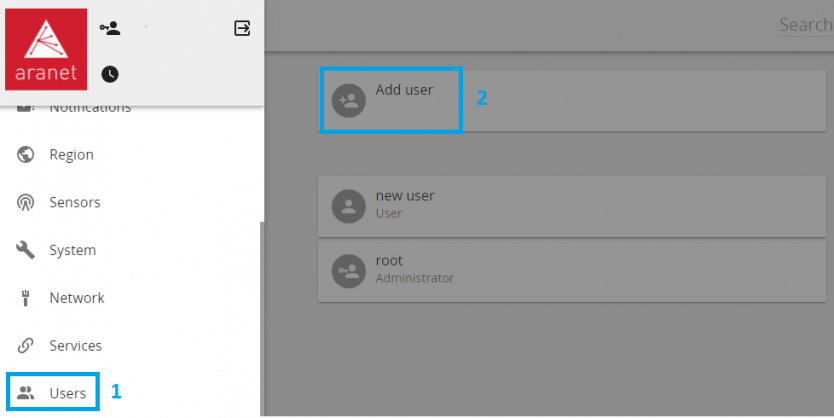The height and width of the screenshot is (418, 834).
Task: Focus the Search input field
Action: 805,25
